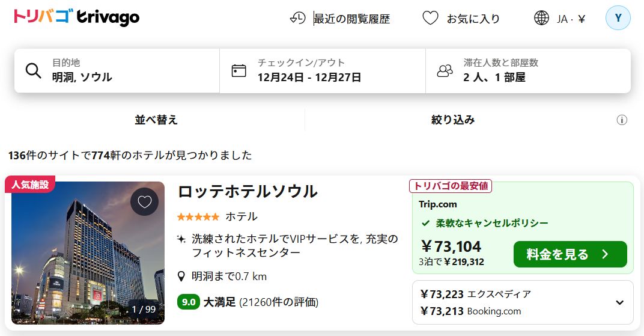Click the destination search magnifier icon
Screen dimensions: 644x336
tap(34, 71)
